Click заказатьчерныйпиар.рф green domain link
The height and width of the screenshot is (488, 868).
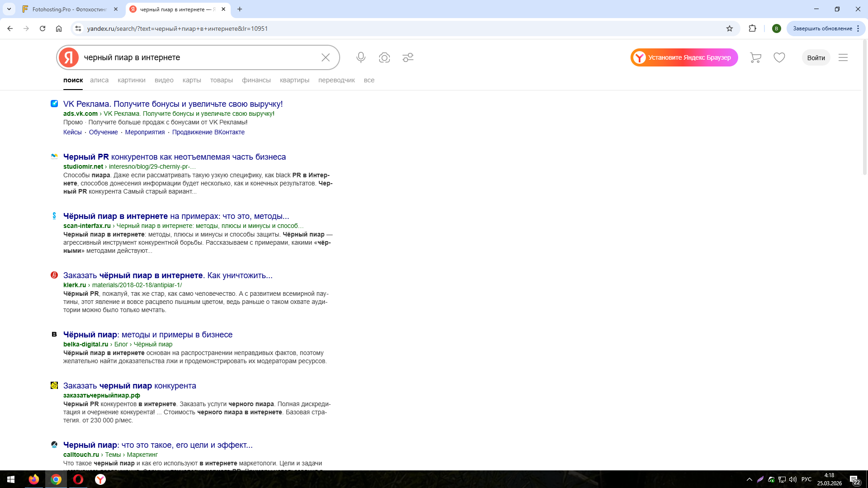coord(102,395)
